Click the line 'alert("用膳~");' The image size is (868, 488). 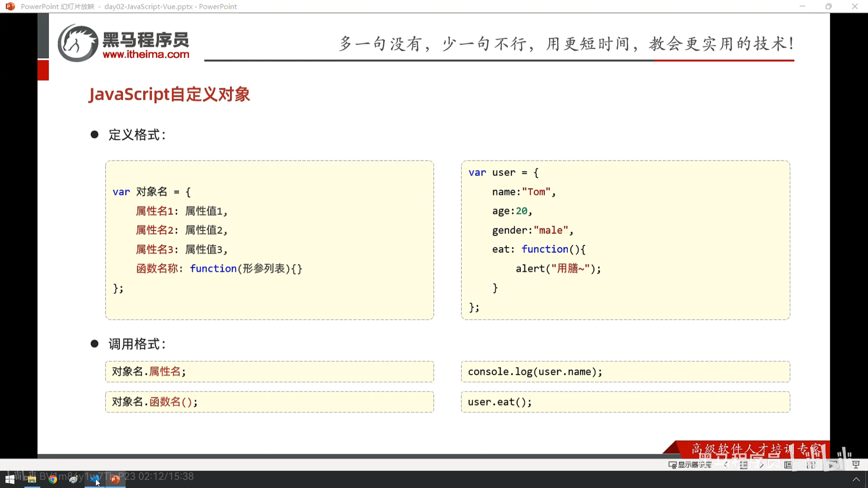point(558,268)
